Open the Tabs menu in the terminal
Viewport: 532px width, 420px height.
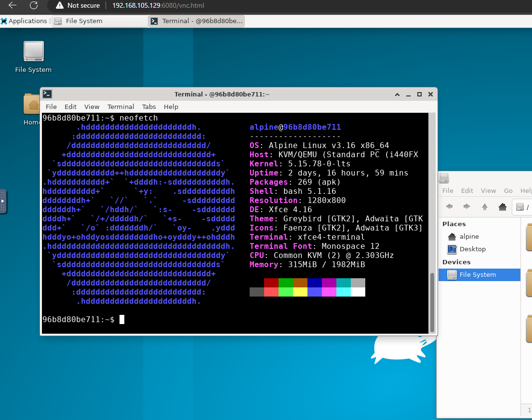coord(149,107)
